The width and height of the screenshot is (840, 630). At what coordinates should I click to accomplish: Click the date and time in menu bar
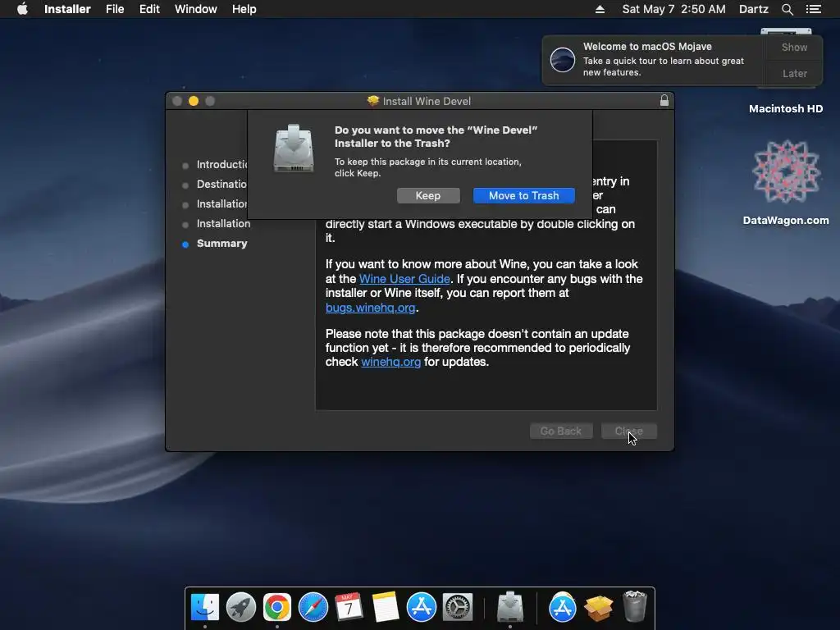pyautogui.click(x=674, y=9)
